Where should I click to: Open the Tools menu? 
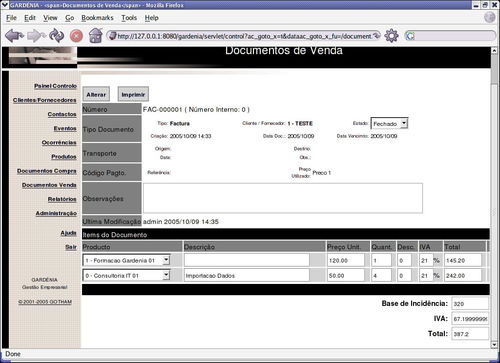(129, 18)
